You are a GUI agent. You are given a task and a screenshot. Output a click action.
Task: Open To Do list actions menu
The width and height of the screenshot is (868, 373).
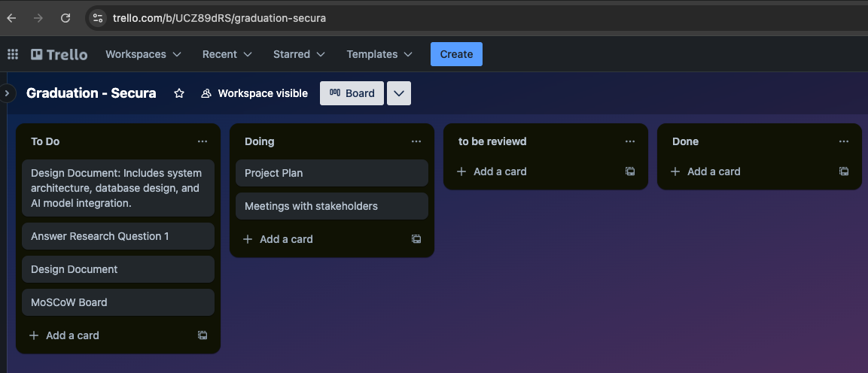pos(203,141)
